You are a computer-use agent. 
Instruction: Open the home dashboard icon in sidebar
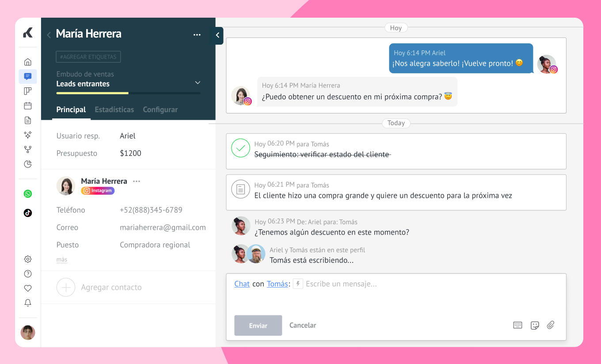(x=28, y=62)
